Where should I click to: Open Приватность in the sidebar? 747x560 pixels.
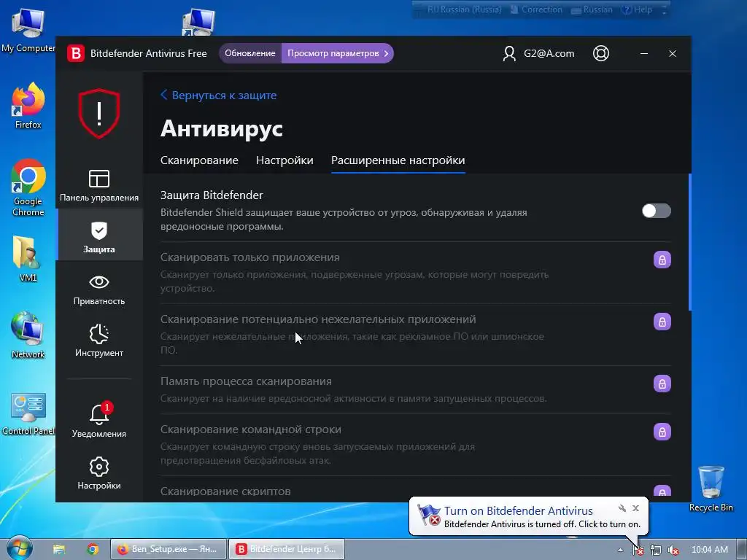(x=99, y=289)
